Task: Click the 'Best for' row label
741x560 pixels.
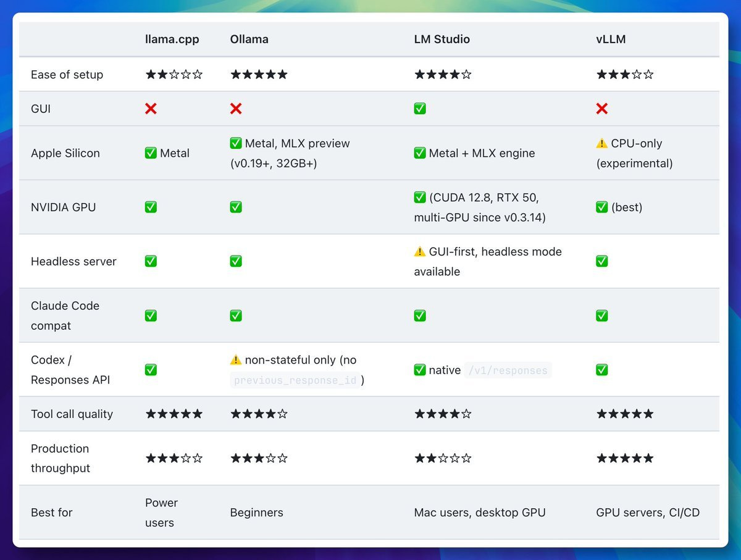Action: (52, 512)
